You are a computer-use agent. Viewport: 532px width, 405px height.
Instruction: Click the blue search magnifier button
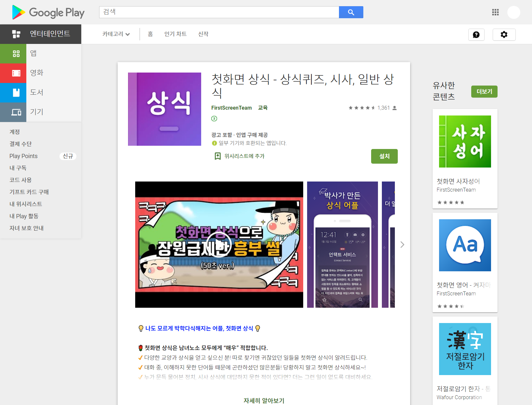tap(351, 12)
